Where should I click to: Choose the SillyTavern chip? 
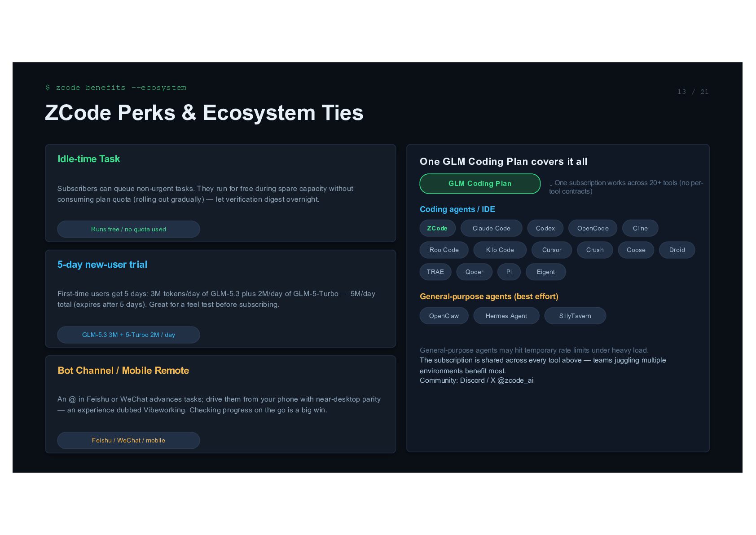click(x=575, y=316)
